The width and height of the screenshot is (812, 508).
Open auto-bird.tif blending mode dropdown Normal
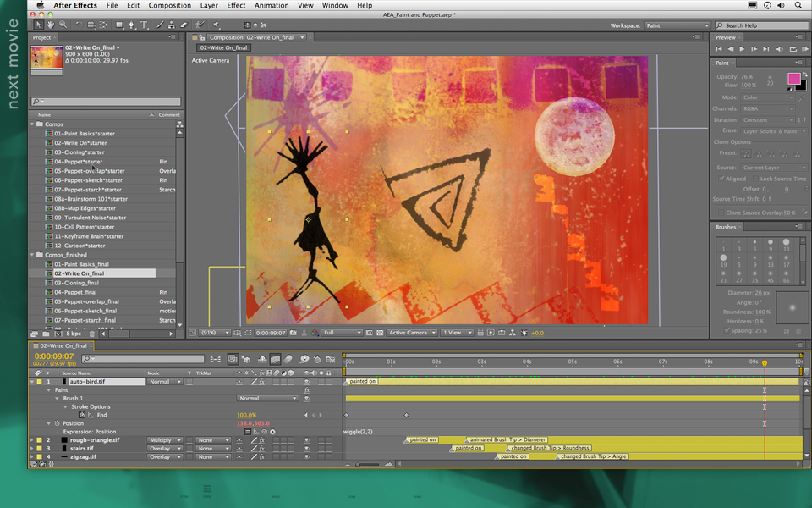click(165, 382)
